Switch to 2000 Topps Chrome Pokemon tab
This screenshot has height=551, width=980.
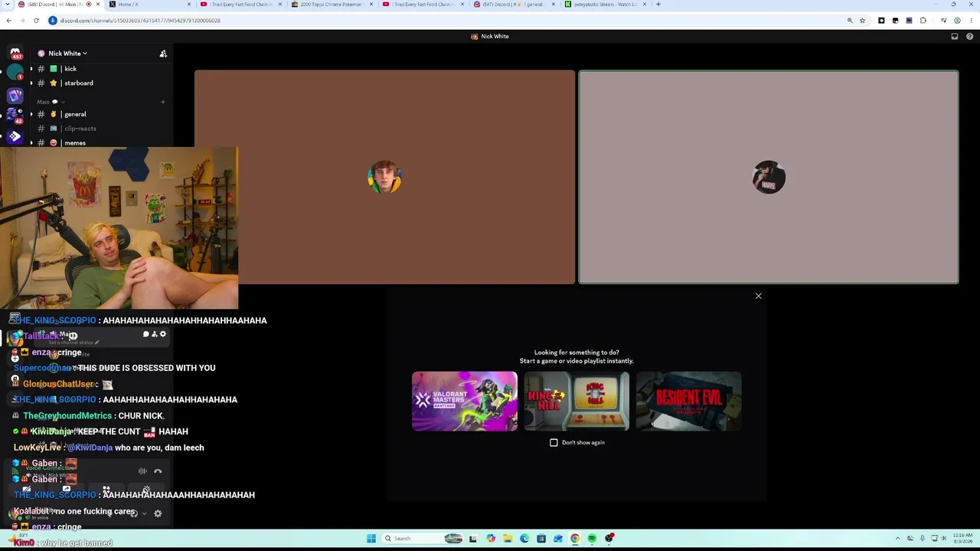tap(331, 5)
